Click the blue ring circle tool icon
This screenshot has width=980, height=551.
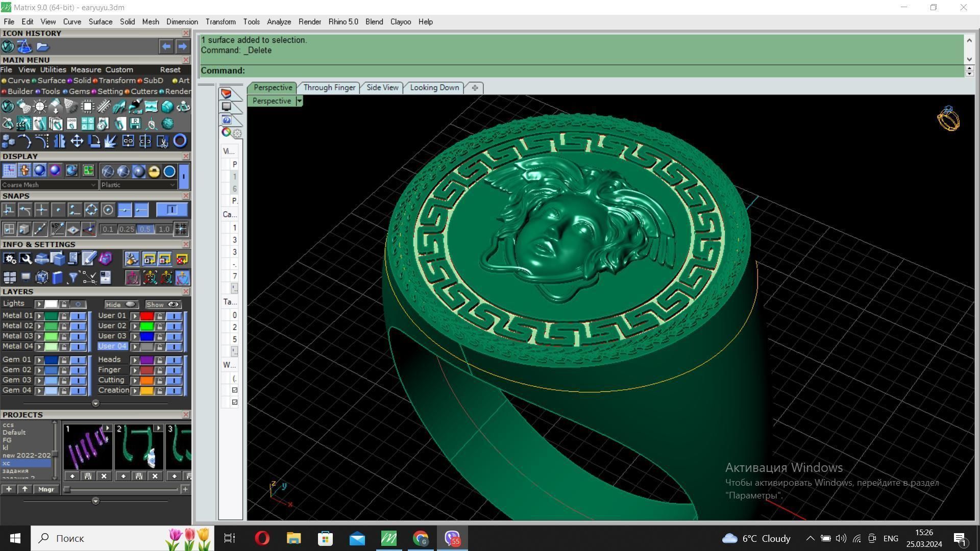[180, 141]
